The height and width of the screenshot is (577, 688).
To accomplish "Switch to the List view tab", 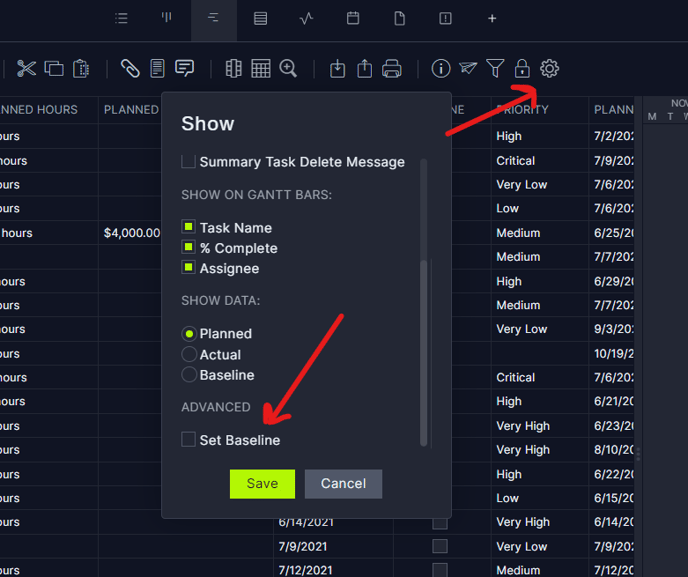I will (121, 18).
